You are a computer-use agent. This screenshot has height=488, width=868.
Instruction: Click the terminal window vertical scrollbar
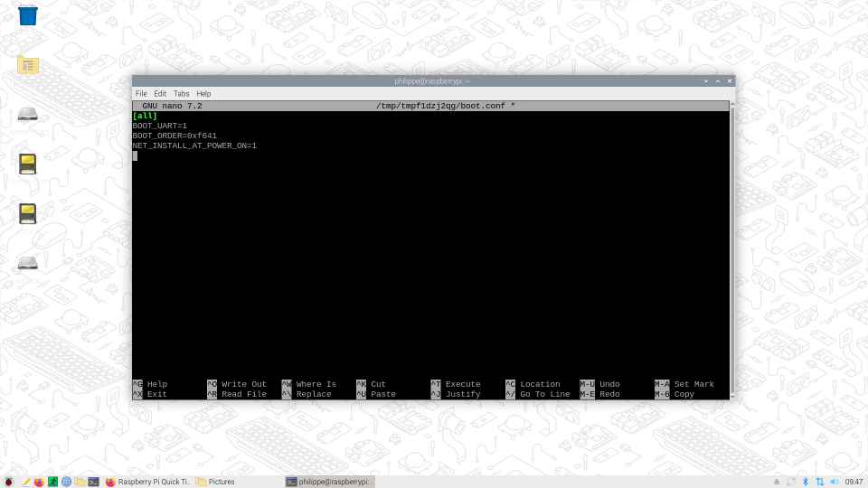(x=732, y=250)
